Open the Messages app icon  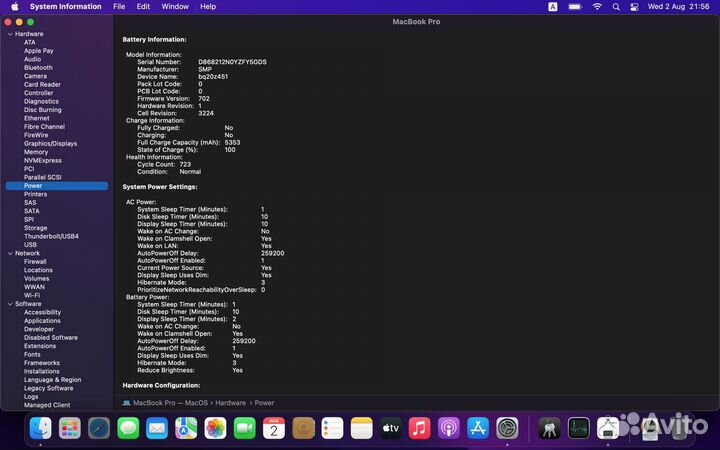click(x=128, y=428)
